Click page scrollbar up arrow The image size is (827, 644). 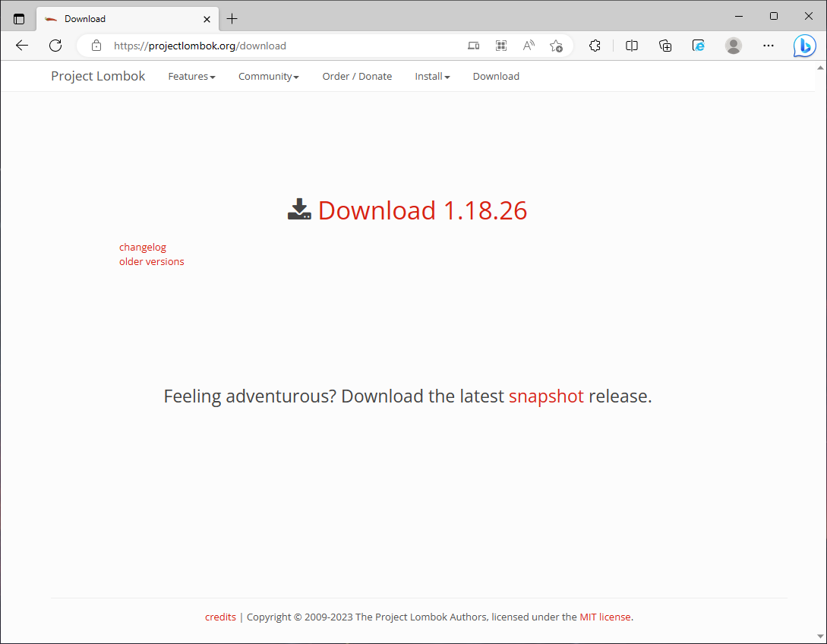(820, 68)
